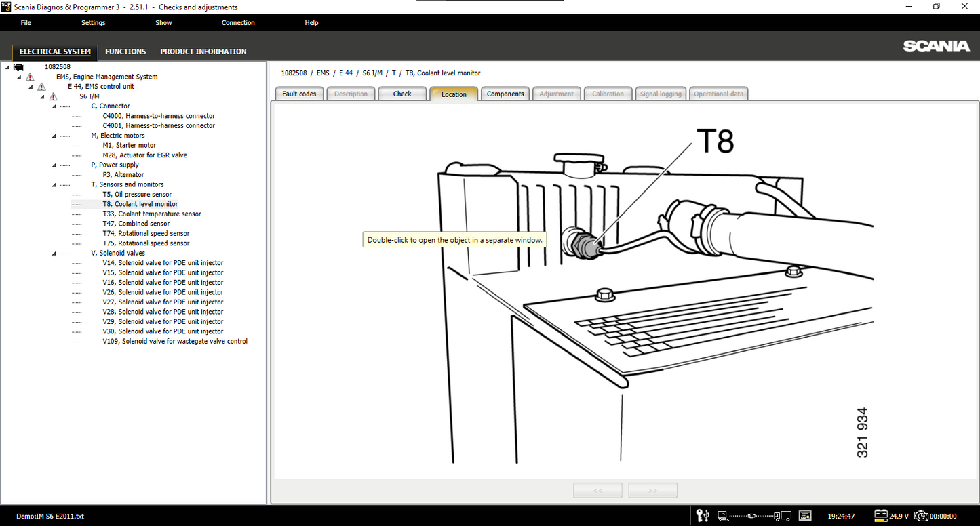
Task: Switch to the FUNCTIONS section
Action: 125,52
